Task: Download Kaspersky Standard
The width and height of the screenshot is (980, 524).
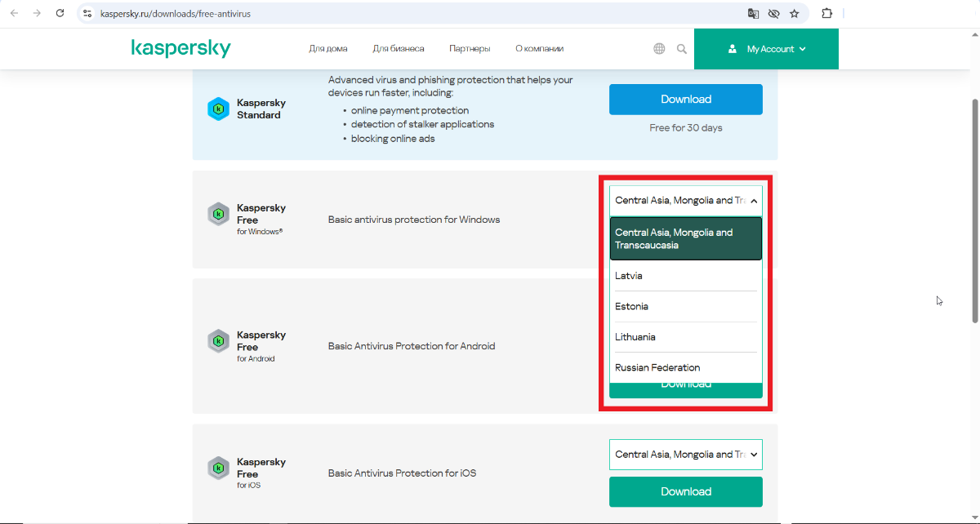Action: (686, 99)
